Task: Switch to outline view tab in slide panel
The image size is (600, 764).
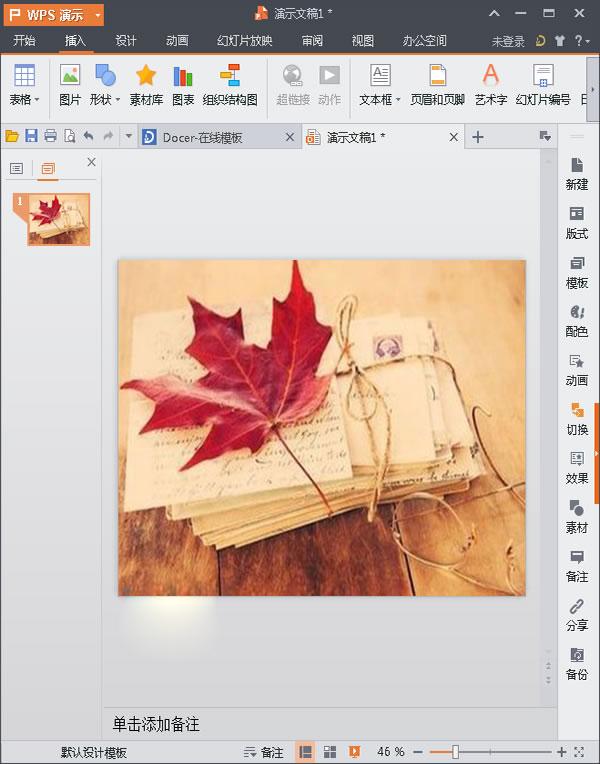Action: pos(17,169)
